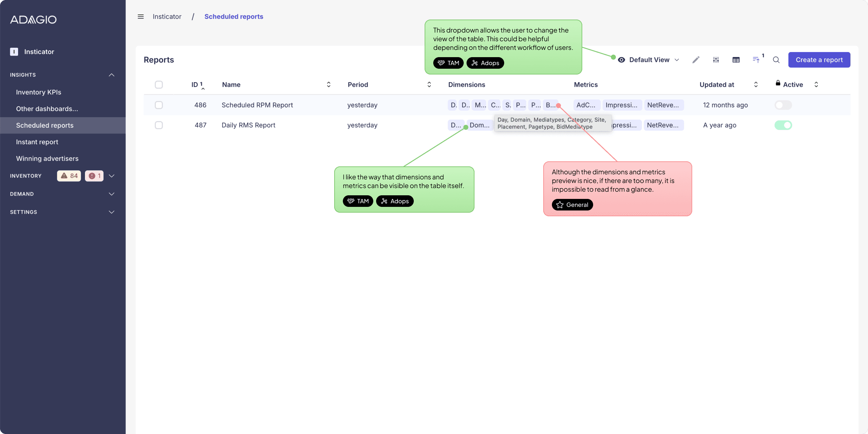The image size is (868, 434).
Task: Sort by the Period column
Action: pos(429,85)
